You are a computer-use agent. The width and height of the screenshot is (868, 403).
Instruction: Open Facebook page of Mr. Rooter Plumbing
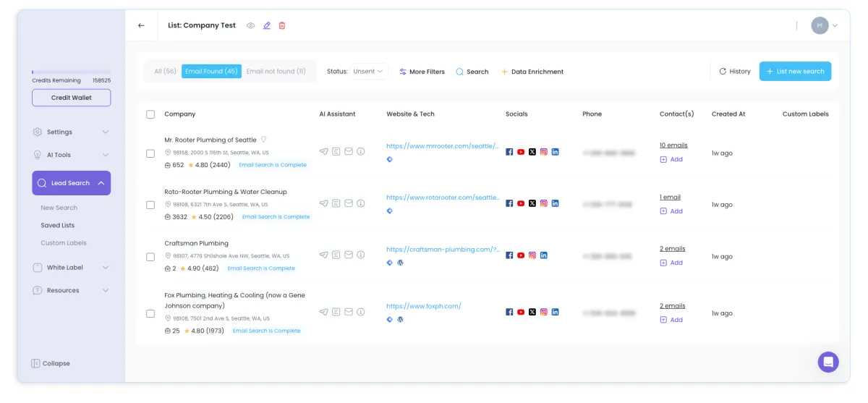(509, 152)
